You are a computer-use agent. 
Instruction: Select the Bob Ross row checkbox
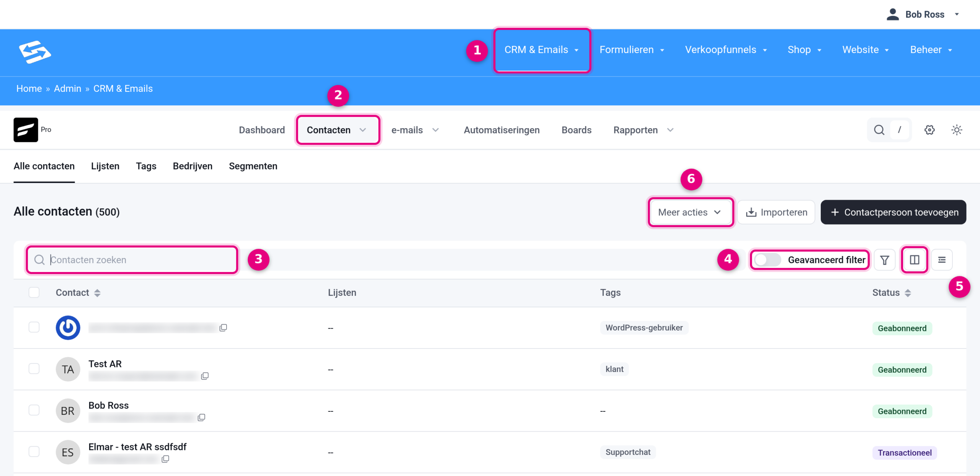(x=34, y=410)
